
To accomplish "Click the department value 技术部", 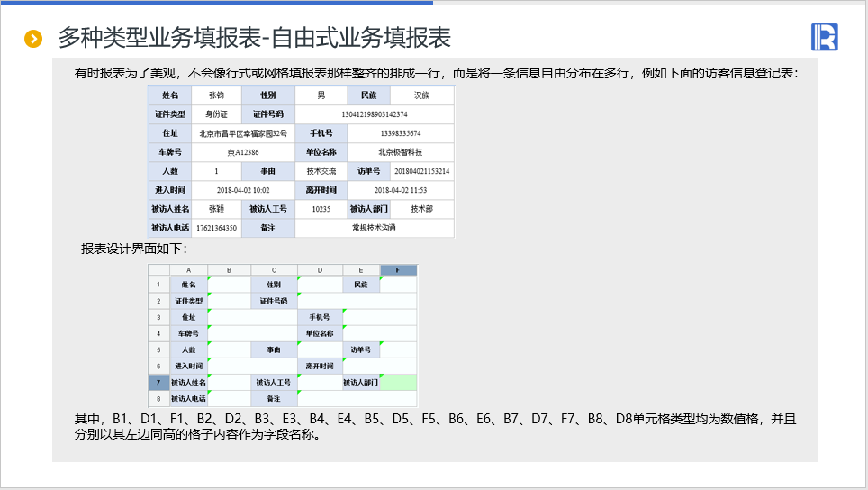I will coord(421,209).
